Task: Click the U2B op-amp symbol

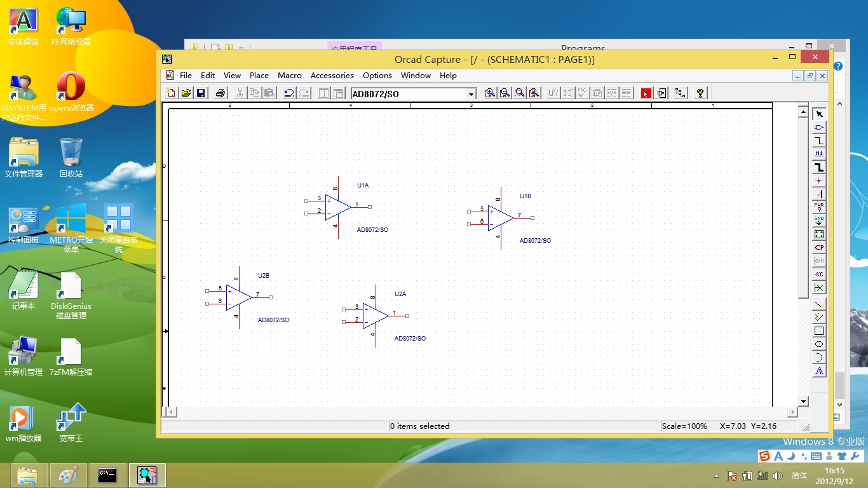Action: (x=238, y=297)
